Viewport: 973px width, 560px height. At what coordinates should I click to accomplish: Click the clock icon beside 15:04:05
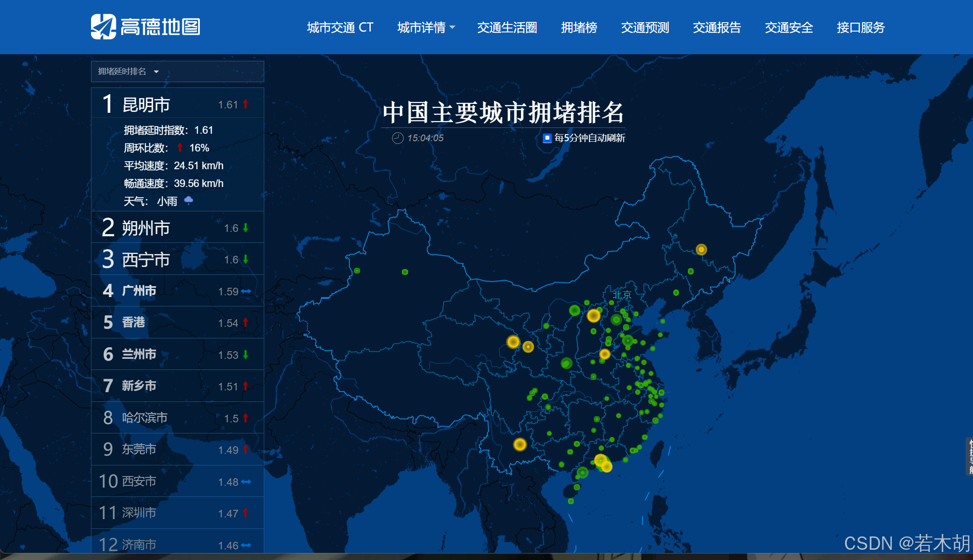(397, 138)
